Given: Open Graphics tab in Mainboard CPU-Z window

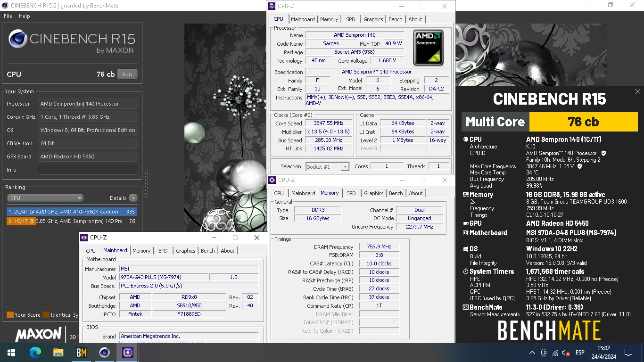Looking at the screenshot, I should (186, 251).
